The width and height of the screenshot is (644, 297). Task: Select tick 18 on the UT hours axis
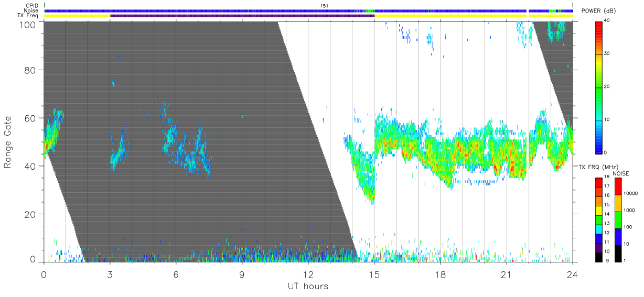440,274
